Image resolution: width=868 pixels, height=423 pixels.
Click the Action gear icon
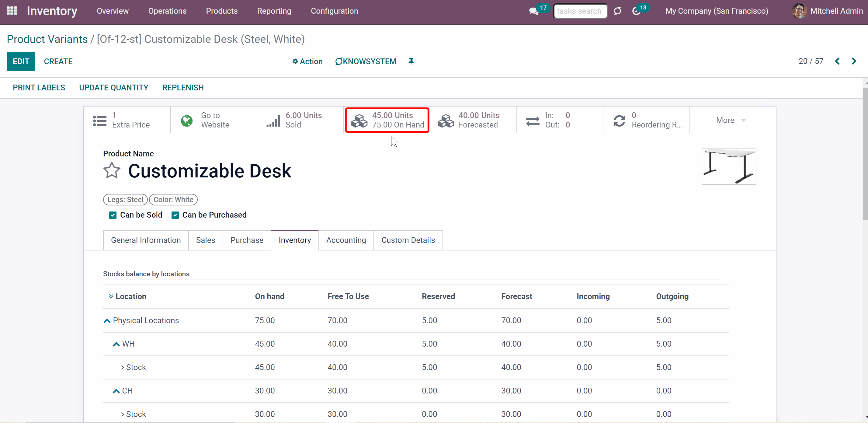pyautogui.click(x=295, y=61)
